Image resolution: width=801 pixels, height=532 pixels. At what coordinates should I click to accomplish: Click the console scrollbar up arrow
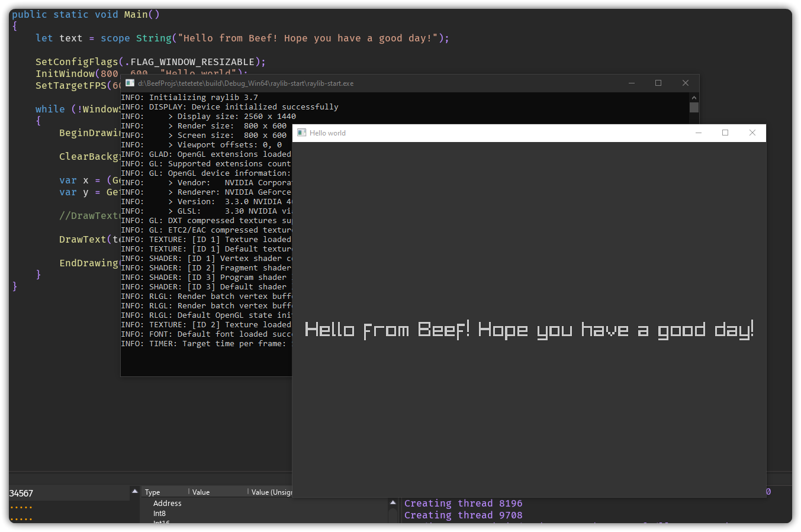click(694, 97)
